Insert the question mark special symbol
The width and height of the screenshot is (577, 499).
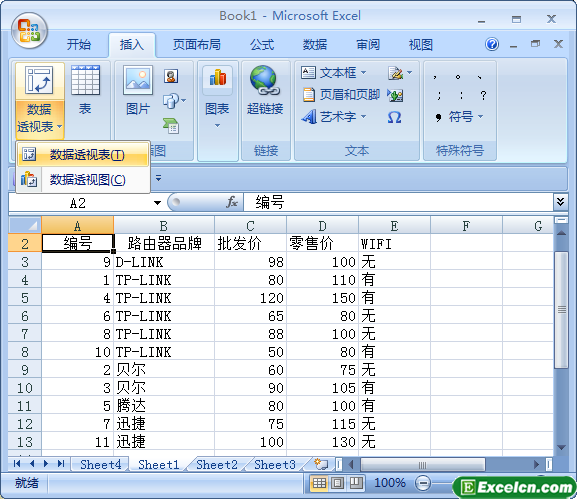click(483, 95)
